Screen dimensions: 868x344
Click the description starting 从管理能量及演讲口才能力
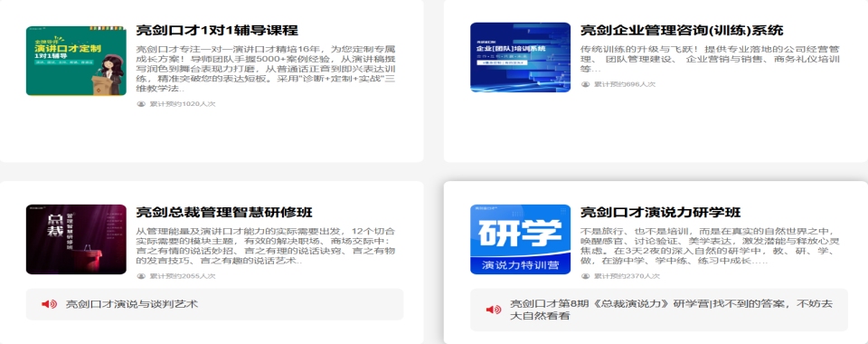point(266,245)
